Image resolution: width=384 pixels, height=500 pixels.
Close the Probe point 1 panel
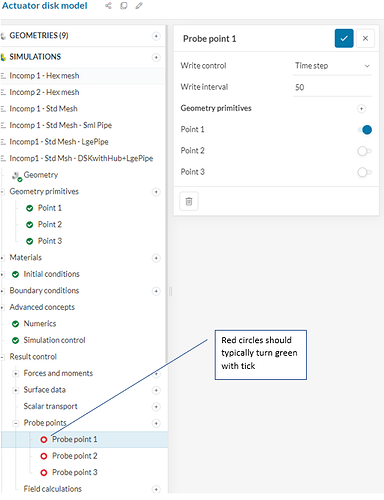[x=365, y=38]
